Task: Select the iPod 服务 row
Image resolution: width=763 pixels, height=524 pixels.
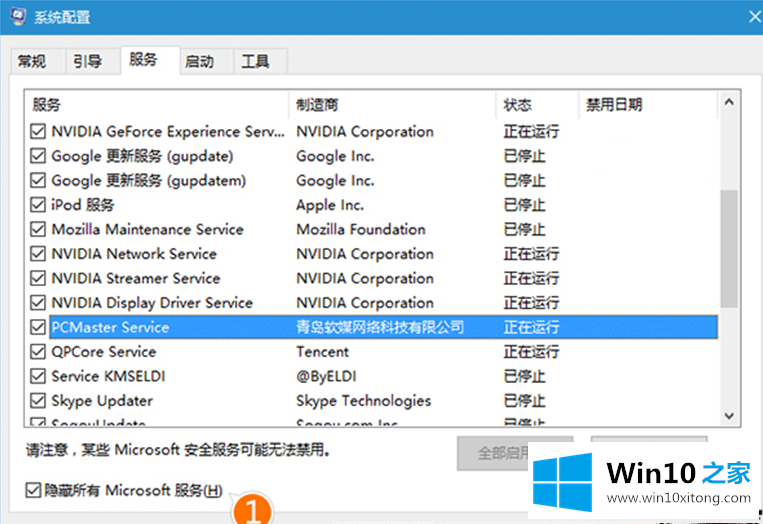Action: point(373,205)
